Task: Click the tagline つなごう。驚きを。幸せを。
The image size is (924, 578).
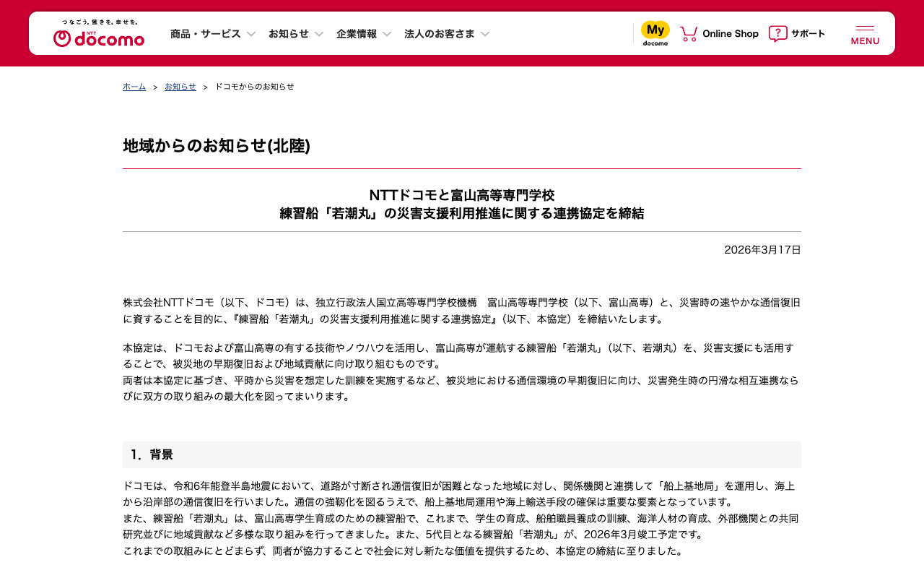Action: tap(100, 22)
